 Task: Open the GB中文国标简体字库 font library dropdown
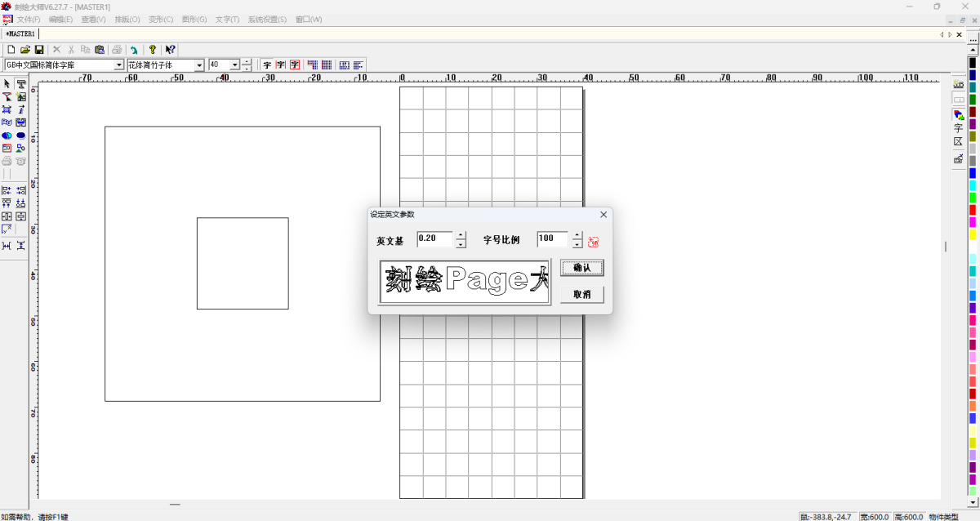[118, 65]
